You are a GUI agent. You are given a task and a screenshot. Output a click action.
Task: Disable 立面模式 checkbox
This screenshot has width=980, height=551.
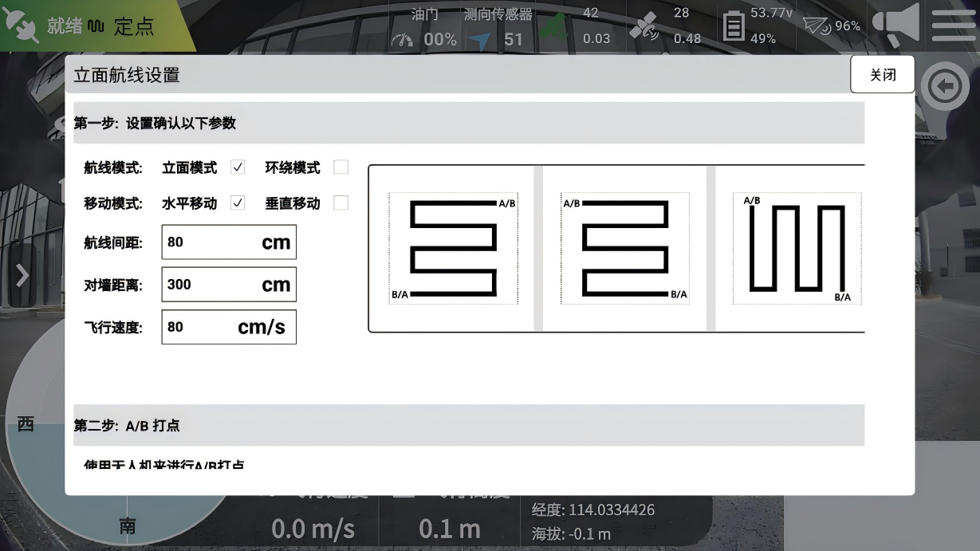tap(237, 167)
